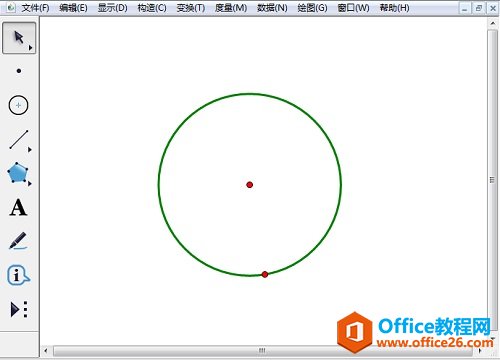Select the Marker pen tool
Image resolution: width=500 pixels, height=360 pixels.
click(x=18, y=241)
